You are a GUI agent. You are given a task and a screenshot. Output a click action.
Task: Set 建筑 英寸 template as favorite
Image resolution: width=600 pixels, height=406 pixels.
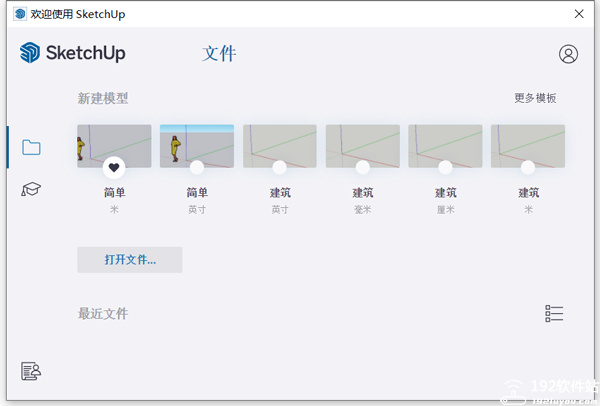279,168
